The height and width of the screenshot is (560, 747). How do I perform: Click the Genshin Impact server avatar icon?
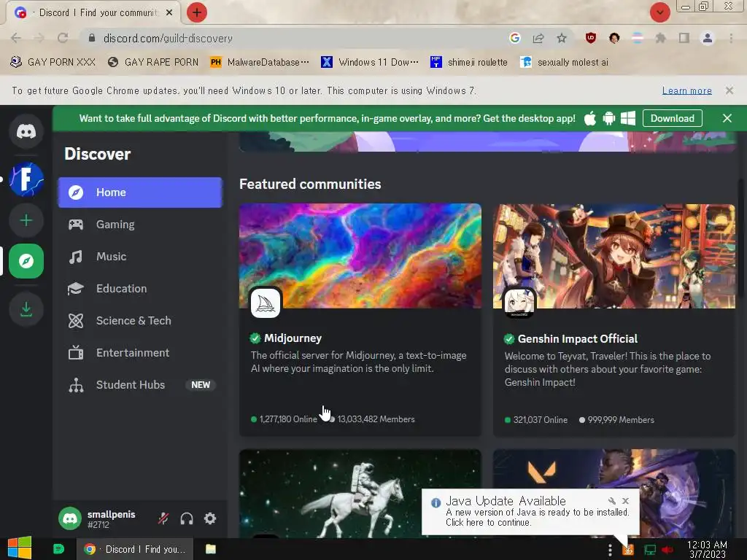click(519, 303)
